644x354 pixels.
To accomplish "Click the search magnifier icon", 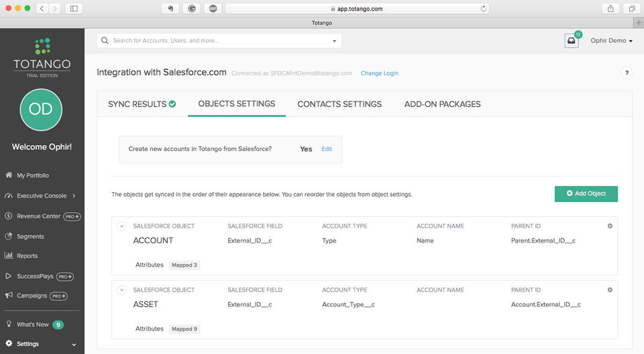I will [x=105, y=40].
